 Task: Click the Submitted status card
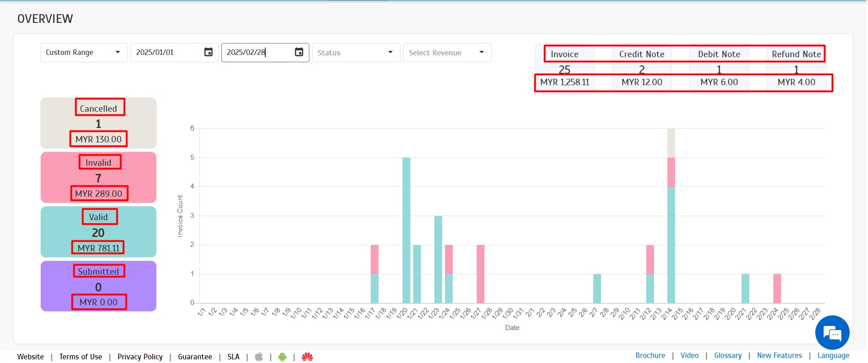(99, 287)
